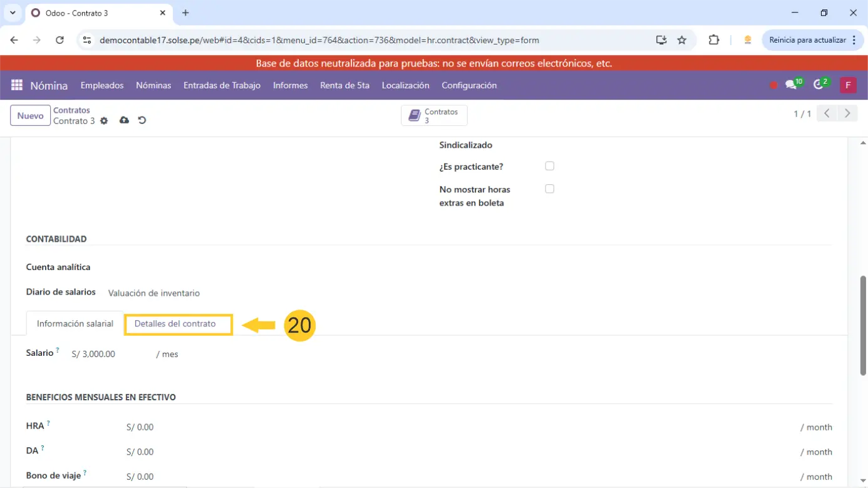Screen dimensions: 868x488
Task: Go to next record with right chevron
Action: click(x=847, y=113)
